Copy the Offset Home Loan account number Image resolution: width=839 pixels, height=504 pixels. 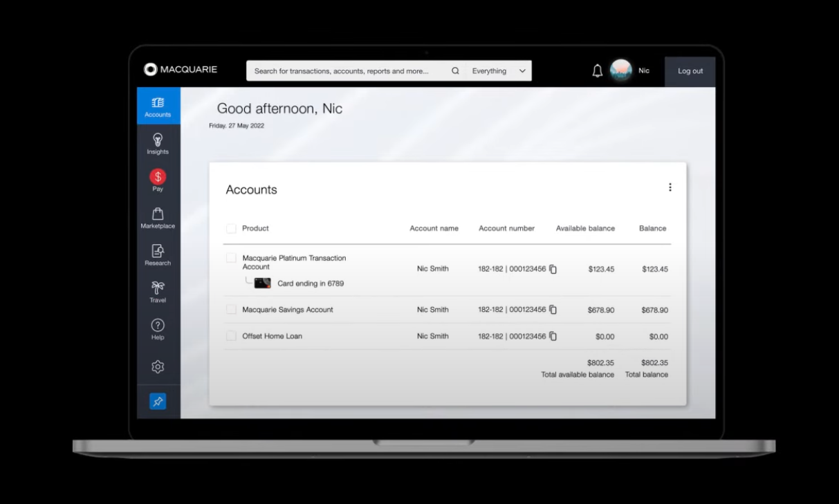tap(553, 336)
